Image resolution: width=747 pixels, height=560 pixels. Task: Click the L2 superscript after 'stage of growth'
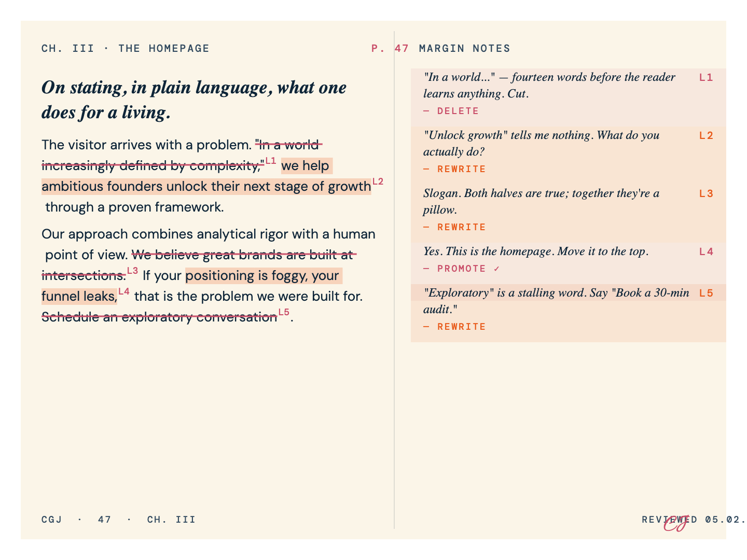point(378,181)
